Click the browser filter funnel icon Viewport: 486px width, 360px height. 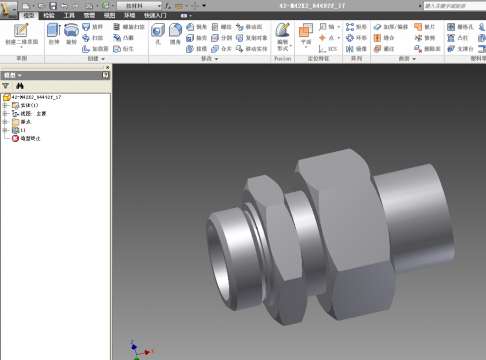tap(6, 86)
